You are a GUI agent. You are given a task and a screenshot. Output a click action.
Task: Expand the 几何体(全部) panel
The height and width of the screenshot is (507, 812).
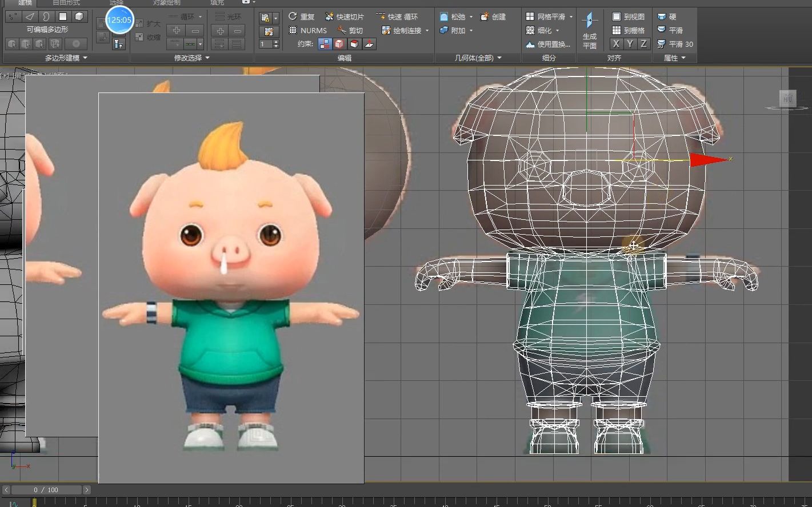click(478, 58)
